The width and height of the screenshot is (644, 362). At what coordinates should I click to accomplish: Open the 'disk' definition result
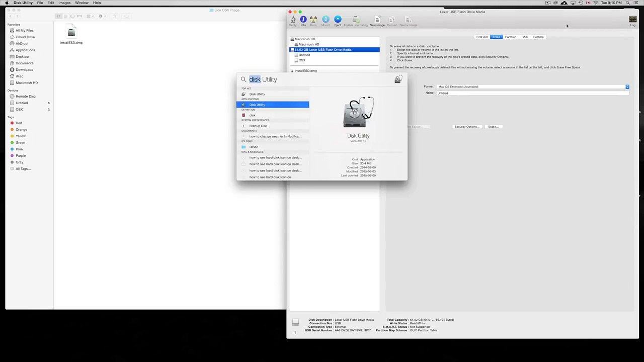coord(273,115)
